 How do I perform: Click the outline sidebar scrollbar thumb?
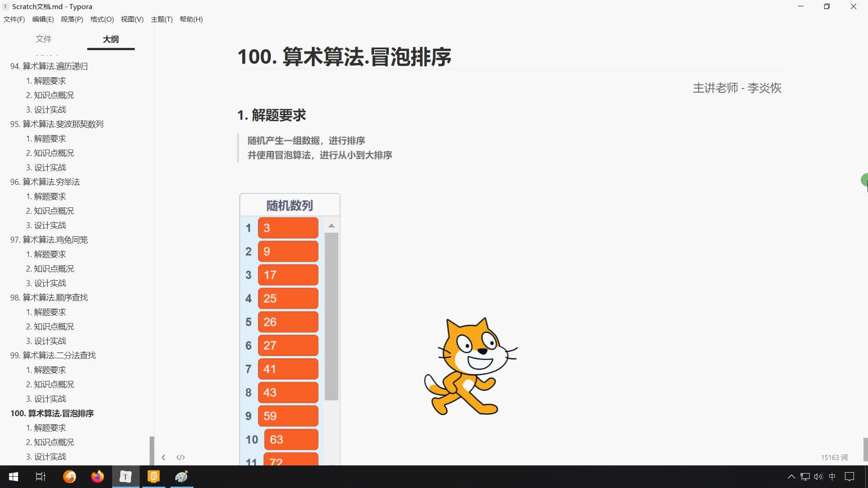click(x=152, y=450)
